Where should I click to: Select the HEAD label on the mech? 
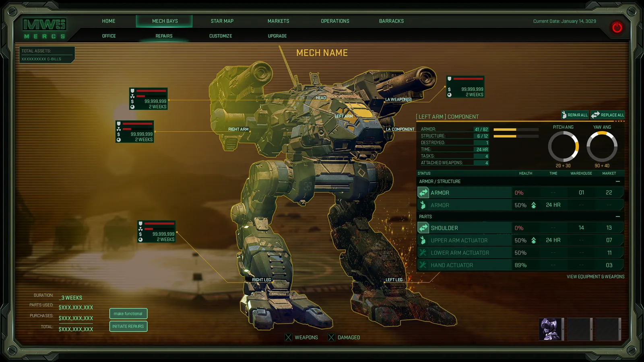(x=321, y=98)
